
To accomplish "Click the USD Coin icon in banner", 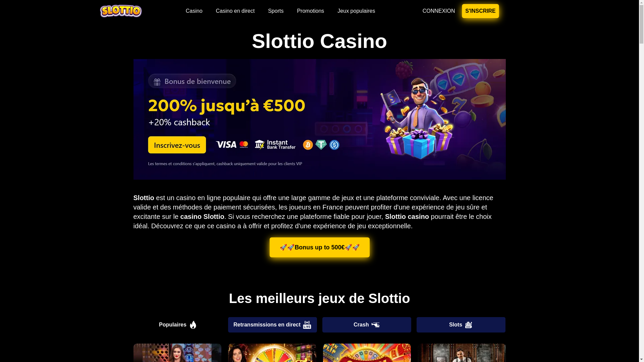I will coord(334,145).
